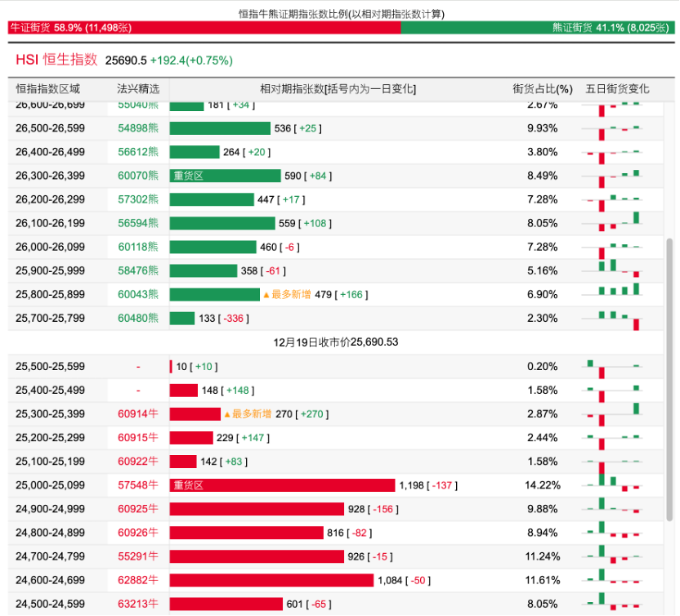
Task: Open the 57548牛 bull contract link
Action: (x=138, y=485)
